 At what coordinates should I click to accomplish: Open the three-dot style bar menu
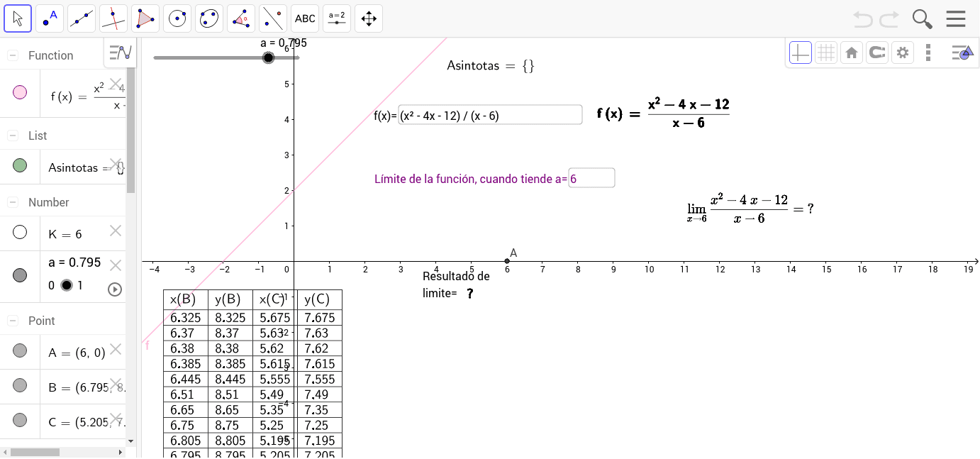point(928,52)
